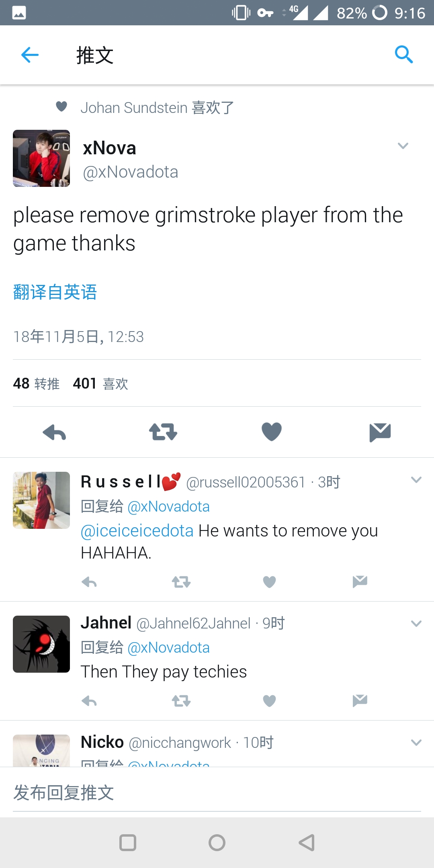Image resolution: width=434 pixels, height=868 pixels.
Task: Send Jahnel's reply via message icon
Action: click(x=360, y=700)
